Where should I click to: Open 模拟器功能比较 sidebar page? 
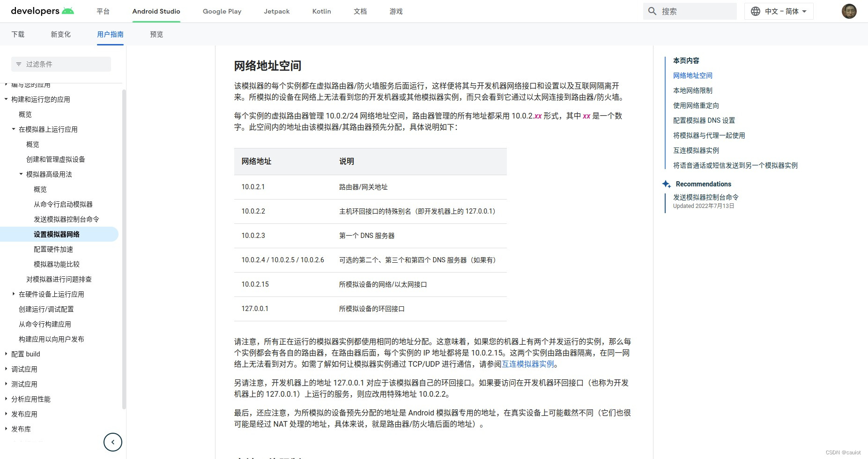[57, 264]
